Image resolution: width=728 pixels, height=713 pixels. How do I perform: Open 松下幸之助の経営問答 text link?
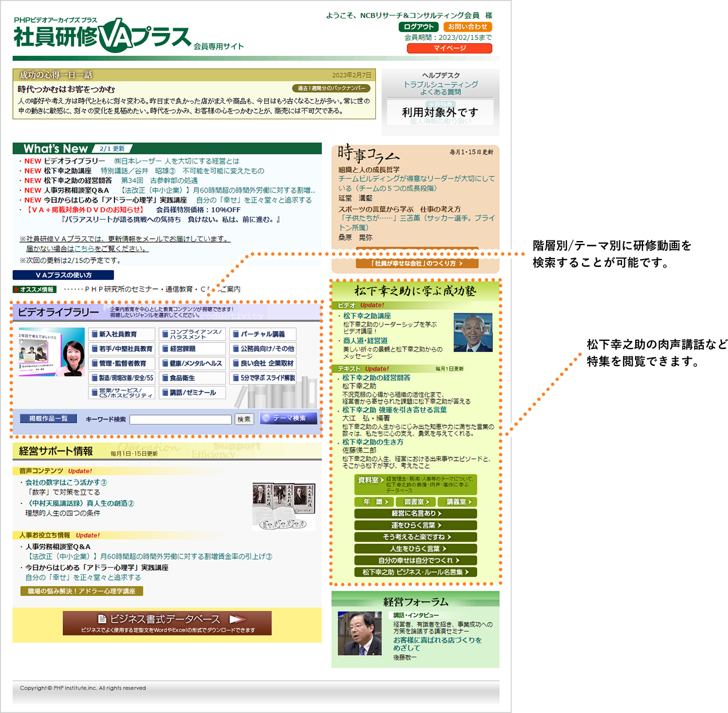point(376,378)
